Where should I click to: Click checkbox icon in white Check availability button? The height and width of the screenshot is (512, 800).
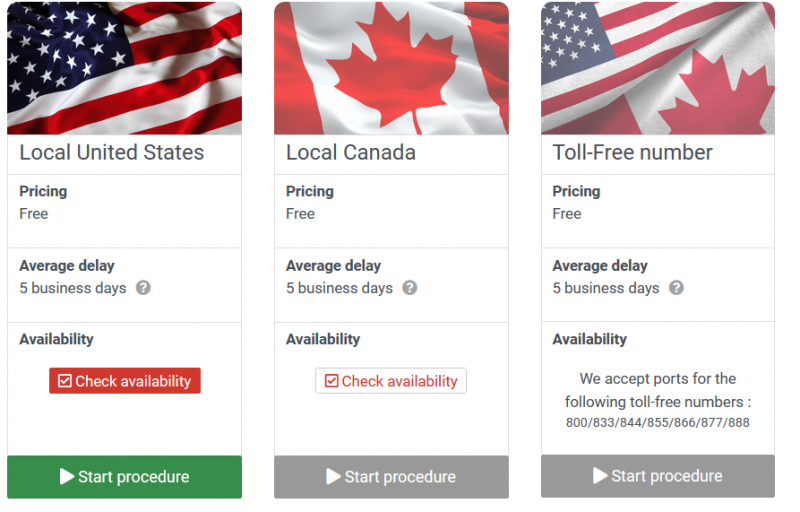pos(332,381)
